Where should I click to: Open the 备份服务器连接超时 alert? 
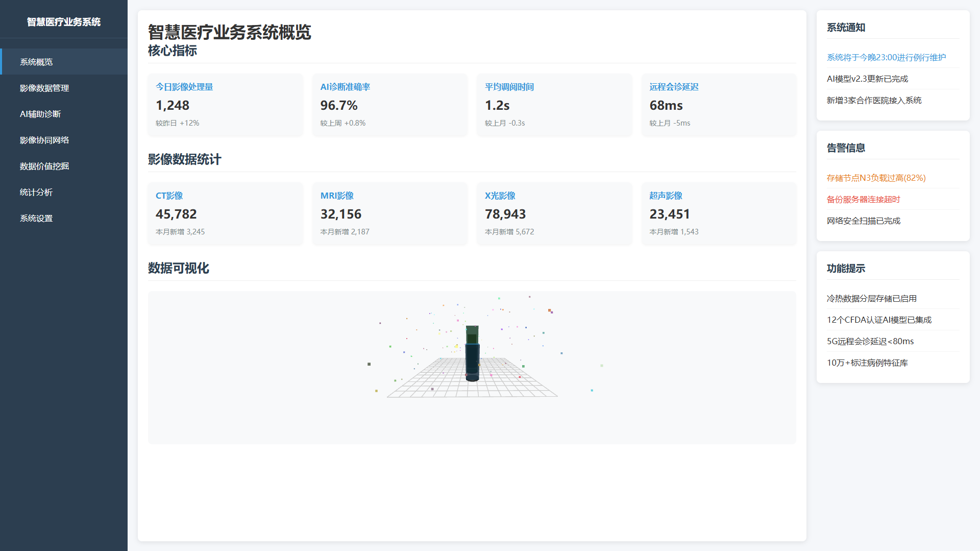click(863, 199)
